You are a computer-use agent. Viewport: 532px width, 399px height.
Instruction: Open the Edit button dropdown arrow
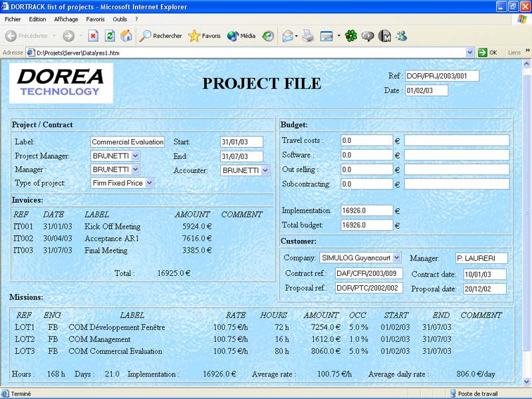[338, 36]
